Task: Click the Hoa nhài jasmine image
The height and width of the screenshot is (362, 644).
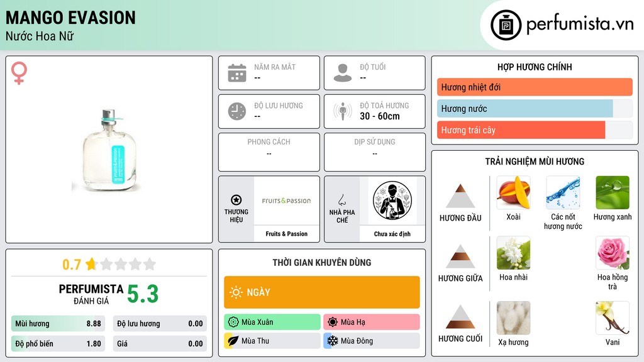Action: coord(513,253)
